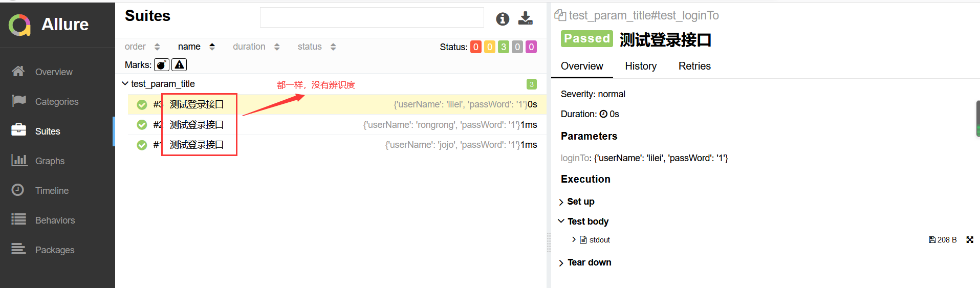The image size is (980, 288).
Task: Switch to the History tab
Action: (640, 66)
